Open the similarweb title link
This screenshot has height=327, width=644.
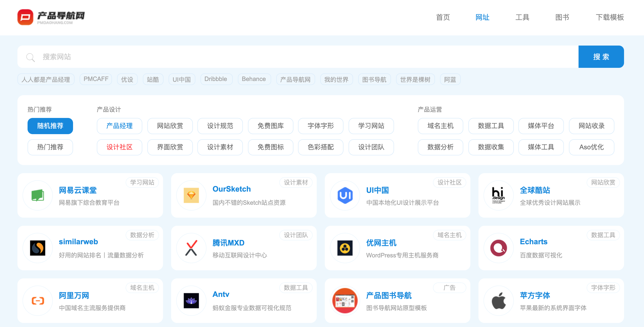78,242
